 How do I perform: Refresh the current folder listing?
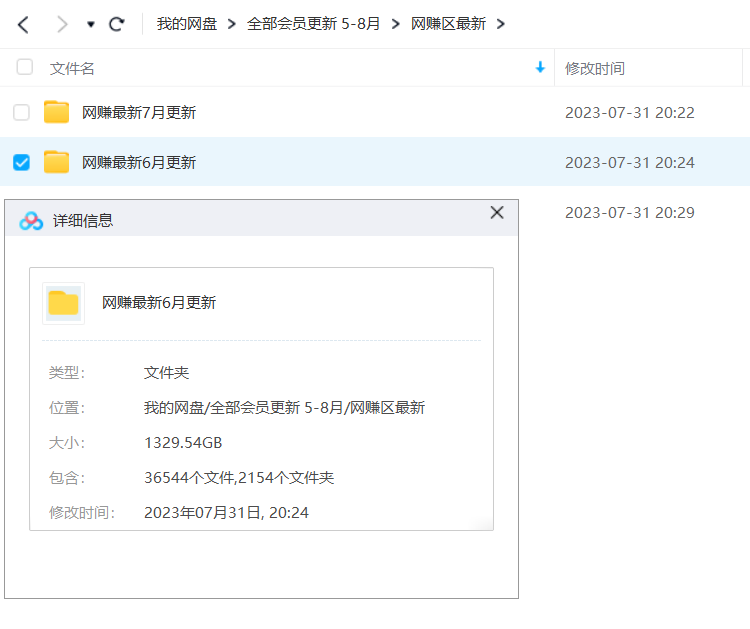(117, 24)
